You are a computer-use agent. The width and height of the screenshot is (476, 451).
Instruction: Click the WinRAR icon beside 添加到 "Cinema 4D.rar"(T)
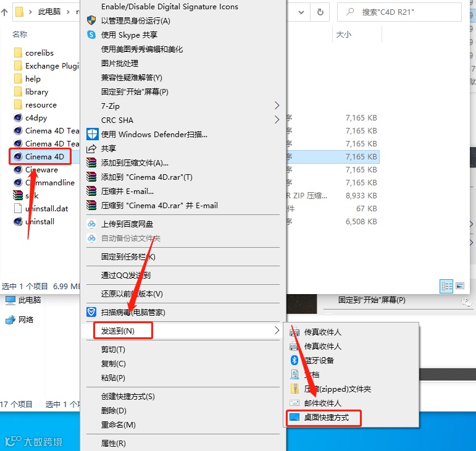coord(91,177)
